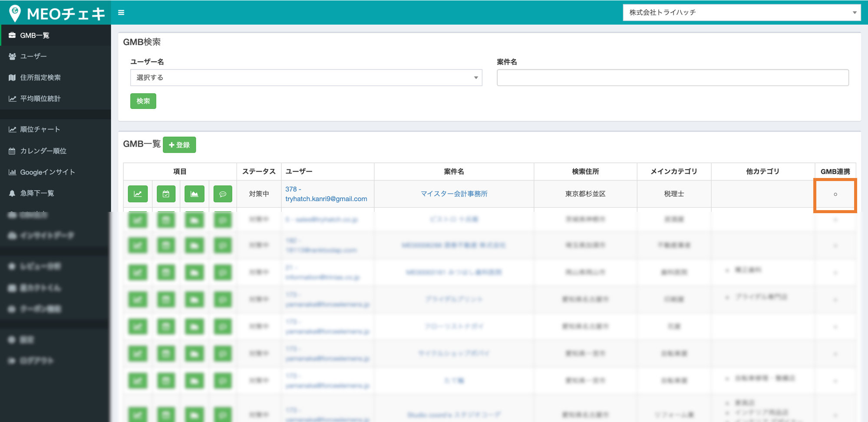The width and height of the screenshot is (868, 422).
Task: Click the ステータス column header
Action: [259, 171]
